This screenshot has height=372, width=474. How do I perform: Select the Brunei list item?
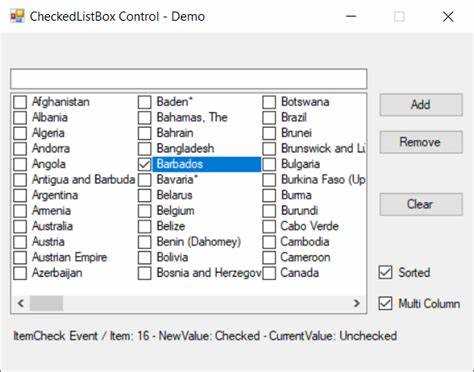296,133
